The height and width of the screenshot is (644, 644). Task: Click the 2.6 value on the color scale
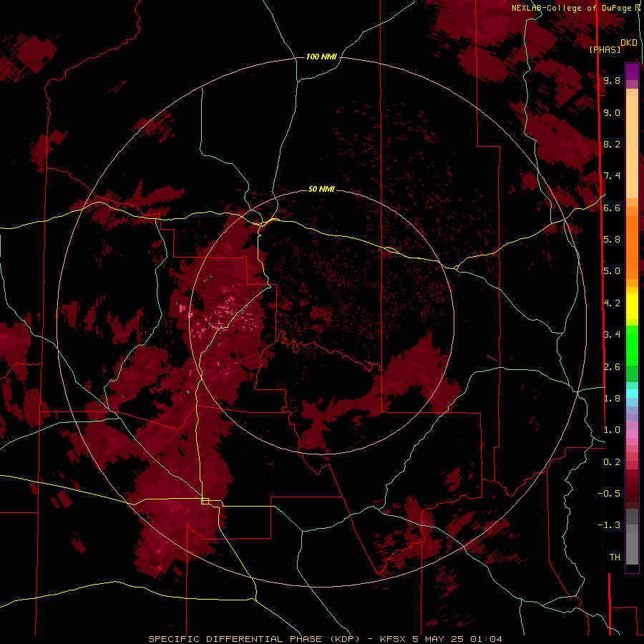click(x=612, y=367)
